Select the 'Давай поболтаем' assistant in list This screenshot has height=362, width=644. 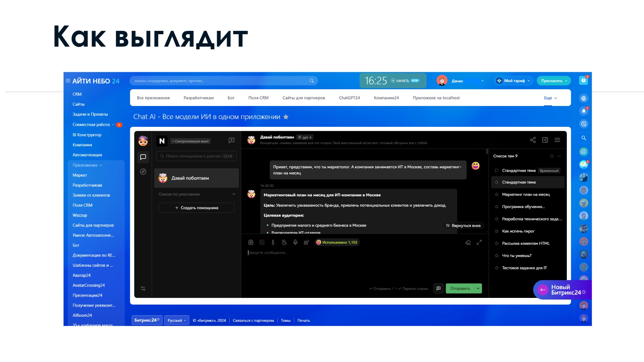[197, 178]
